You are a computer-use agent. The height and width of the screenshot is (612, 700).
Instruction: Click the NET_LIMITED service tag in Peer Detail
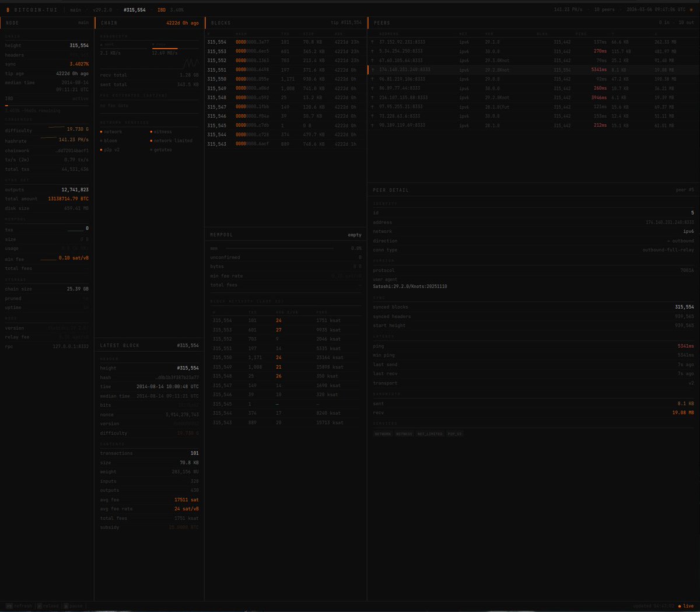coord(430,434)
